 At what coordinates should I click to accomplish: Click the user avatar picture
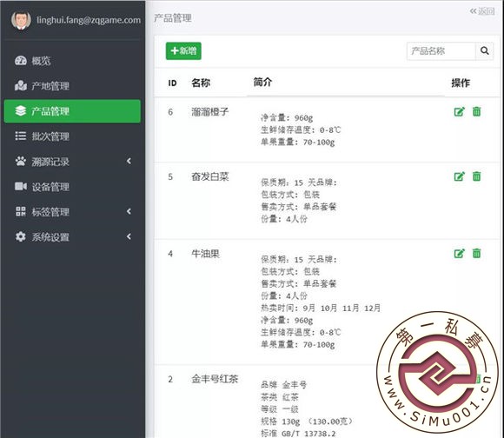(21, 20)
